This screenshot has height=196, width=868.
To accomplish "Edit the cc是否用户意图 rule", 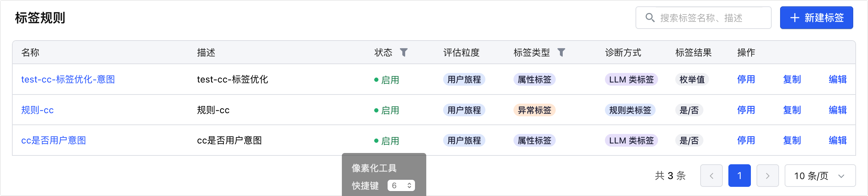I will coord(837,140).
